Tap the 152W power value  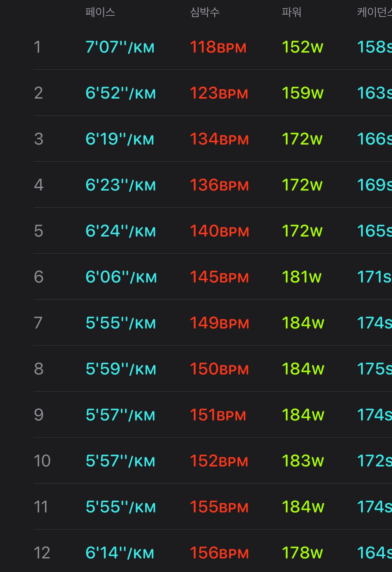302,47
